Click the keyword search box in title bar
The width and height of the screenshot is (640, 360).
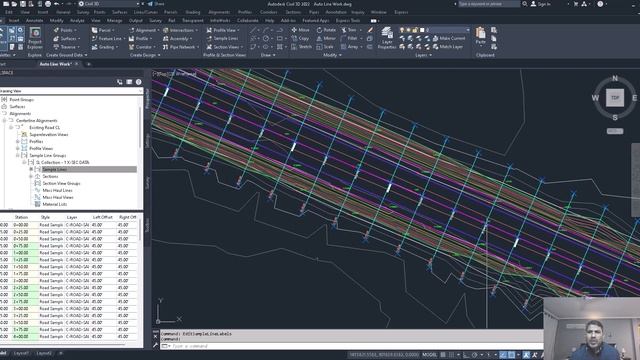click(489, 4)
